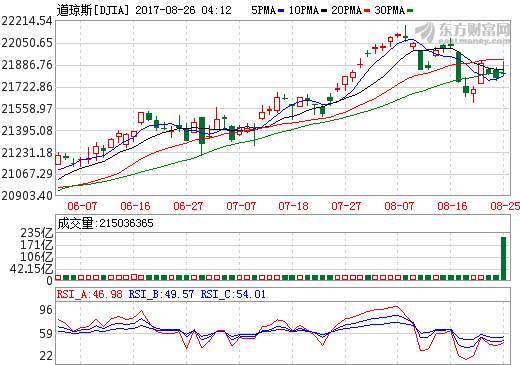Click the price axis label 21722.86
This screenshot has width=520, height=365.
click(x=27, y=87)
